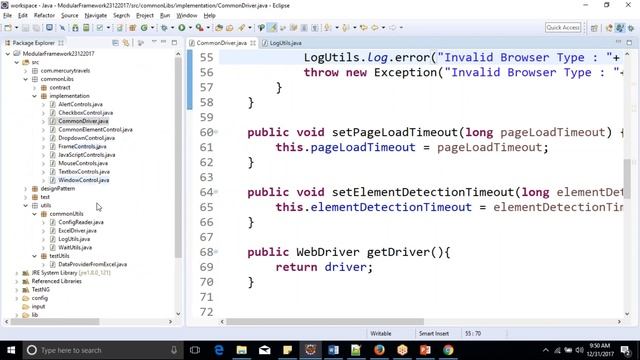Image resolution: width=640 pixels, height=360 pixels.
Task: Select ConfigReader.java in the tree
Action: click(x=81, y=222)
